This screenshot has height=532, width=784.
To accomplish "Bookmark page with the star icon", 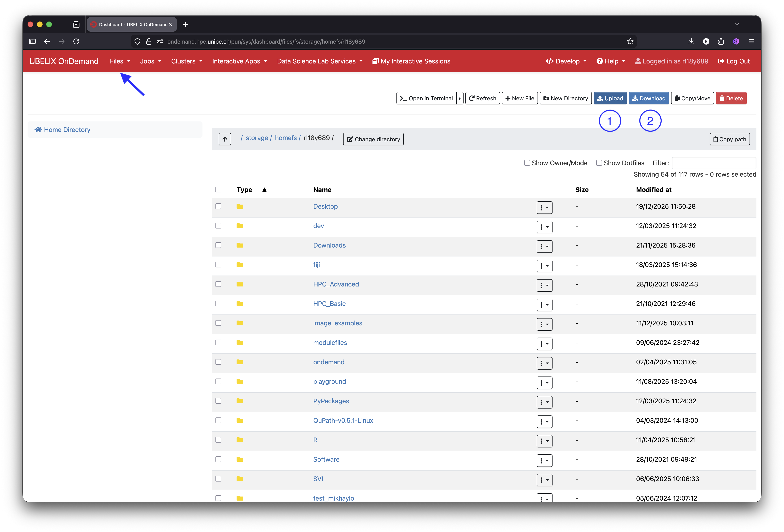I will (x=630, y=42).
